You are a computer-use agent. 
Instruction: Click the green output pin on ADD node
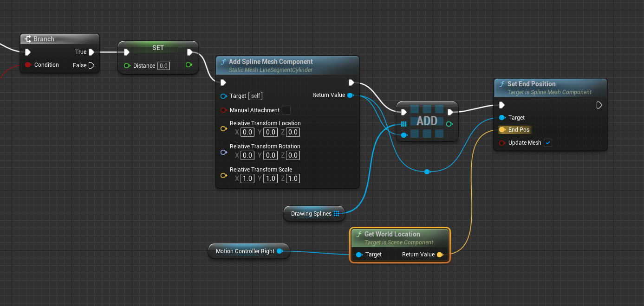point(449,124)
